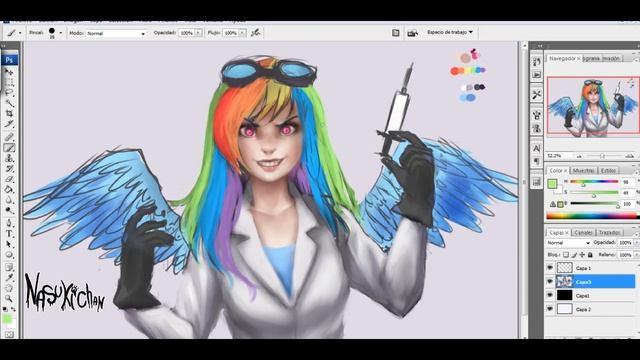Hide the Capa 1 top layer

point(550,268)
